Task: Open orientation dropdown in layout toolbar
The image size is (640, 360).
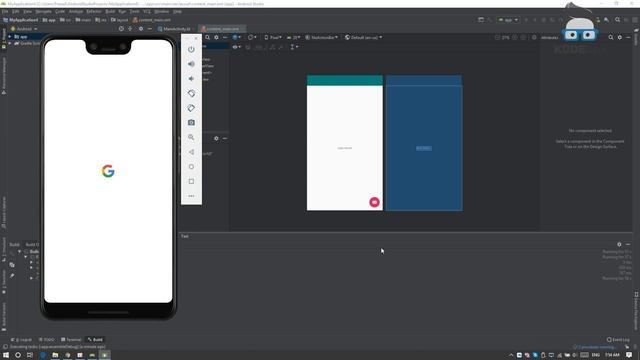Action: pyautogui.click(x=252, y=38)
